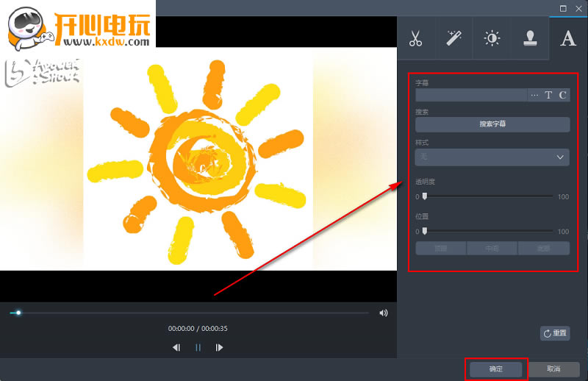Click the T font settings icon
The width and height of the screenshot is (588, 381).
click(x=548, y=95)
